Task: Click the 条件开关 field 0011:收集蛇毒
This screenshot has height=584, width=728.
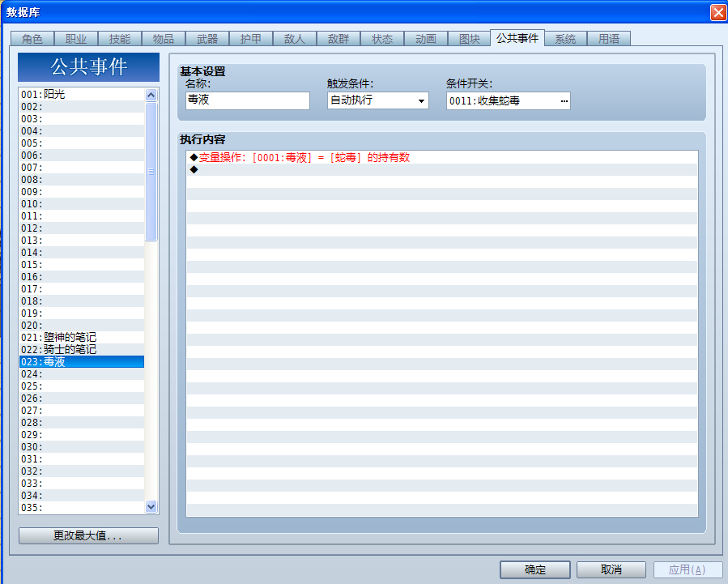Action: click(508, 100)
